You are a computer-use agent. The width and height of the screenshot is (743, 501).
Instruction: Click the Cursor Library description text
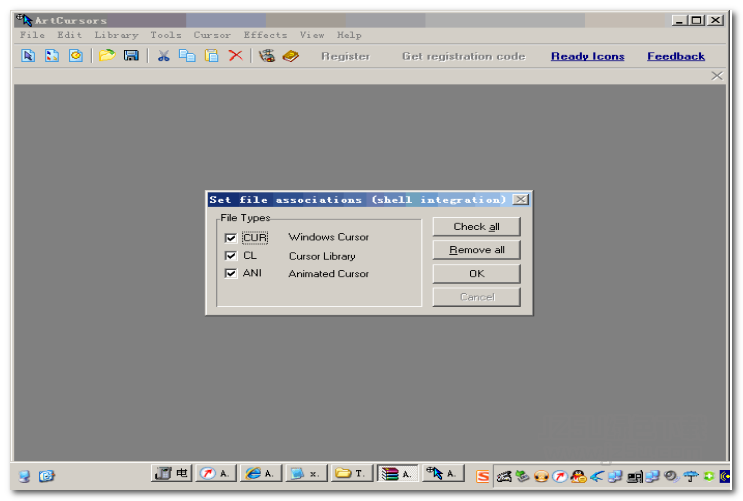tap(322, 256)
